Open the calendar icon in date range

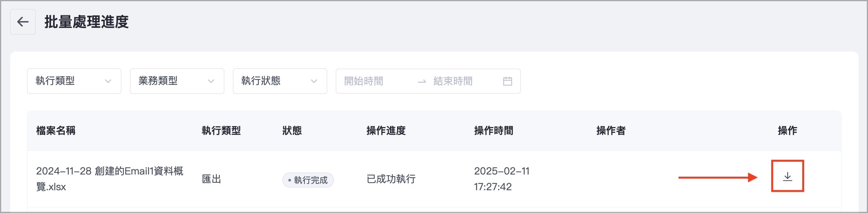507,81
